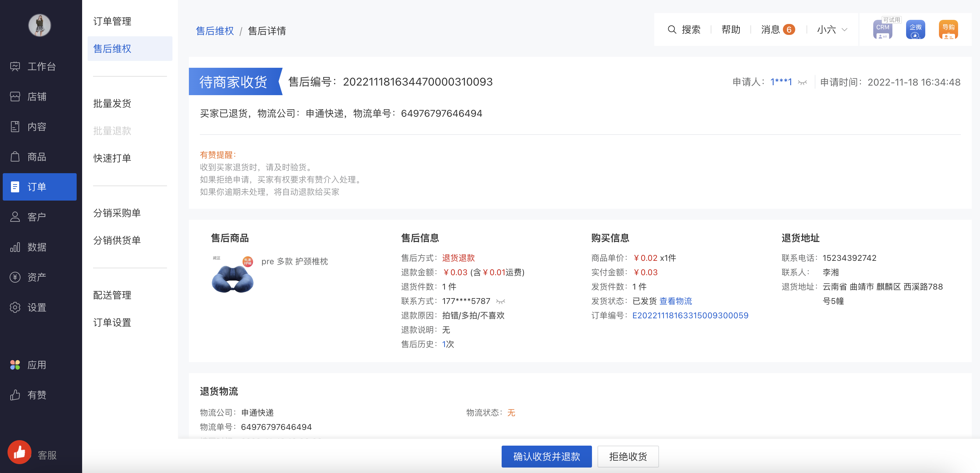Click 退货退款 after-sale type text
980x473 pixels.
pyautogui.click(x=459, y=258)
